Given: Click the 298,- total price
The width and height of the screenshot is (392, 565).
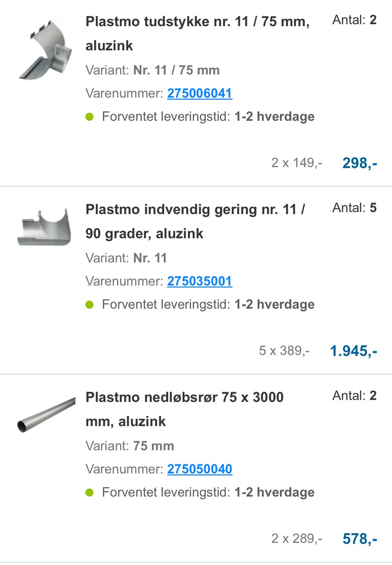Looking at the screenshot, I should (x=359, y=163).
